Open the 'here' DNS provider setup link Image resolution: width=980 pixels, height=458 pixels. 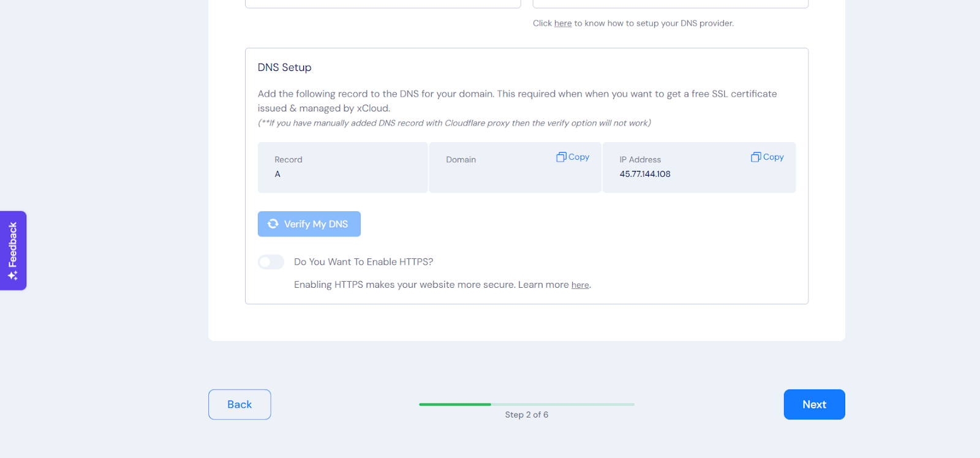coord(563,23)
